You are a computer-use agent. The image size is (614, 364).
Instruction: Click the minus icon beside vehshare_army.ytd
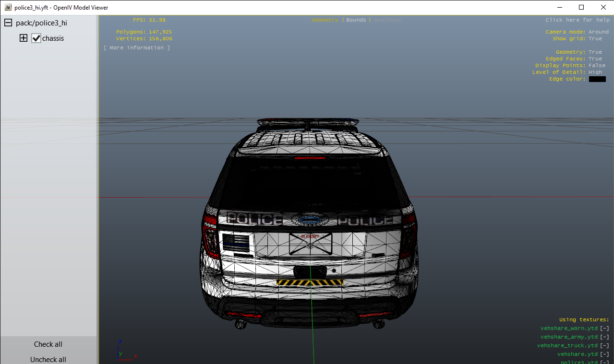(604, 337)
